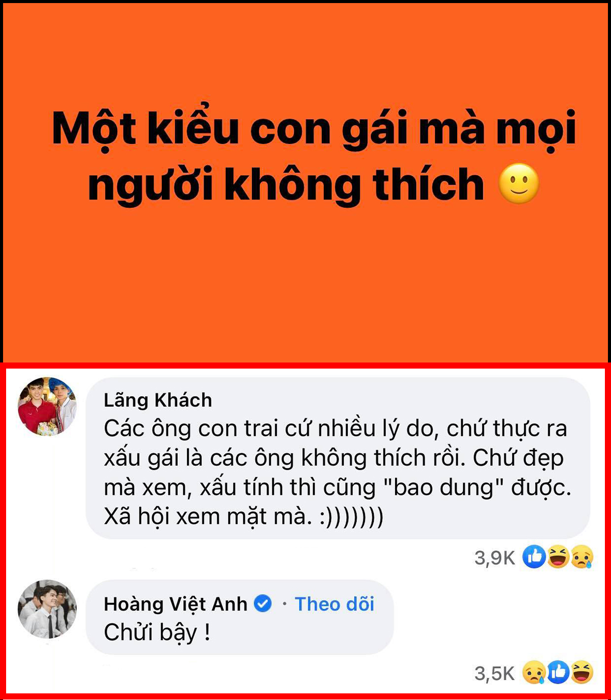Click the "Xã hội xem mặt mà" comment line
Image resolution: width=611 pixels, height=700 pixels.
243,516
